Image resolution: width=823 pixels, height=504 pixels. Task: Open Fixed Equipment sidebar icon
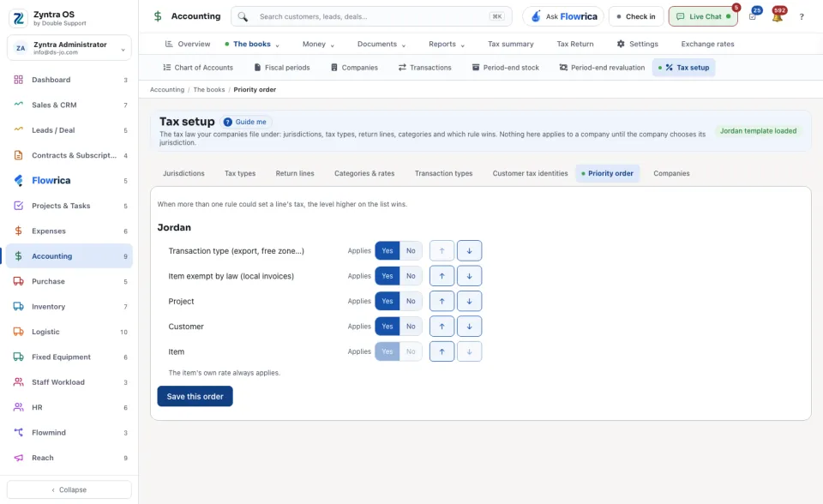18,357
